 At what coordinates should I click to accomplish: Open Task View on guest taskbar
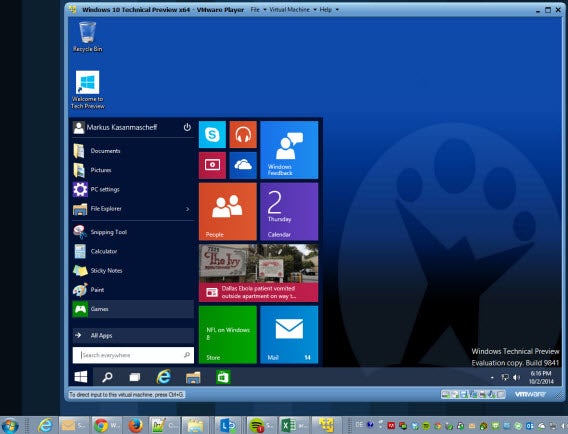[x=135, y=377]
